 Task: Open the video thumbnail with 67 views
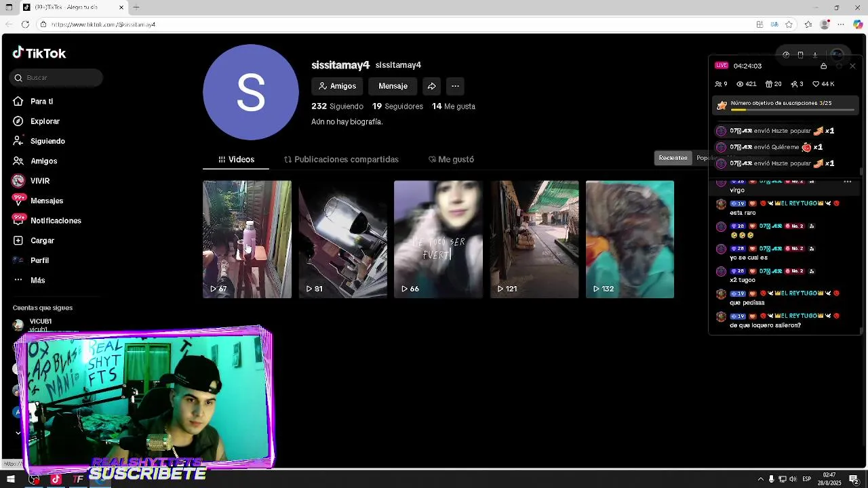tap(247, 239)
